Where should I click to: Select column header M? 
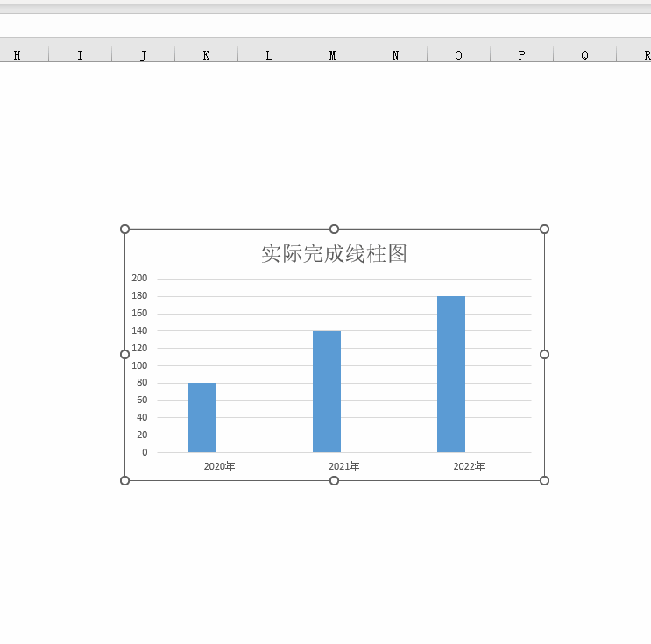(333, 55)
